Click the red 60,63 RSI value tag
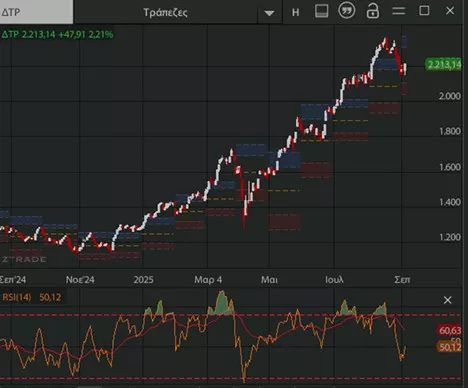 [x=449, y=331]
